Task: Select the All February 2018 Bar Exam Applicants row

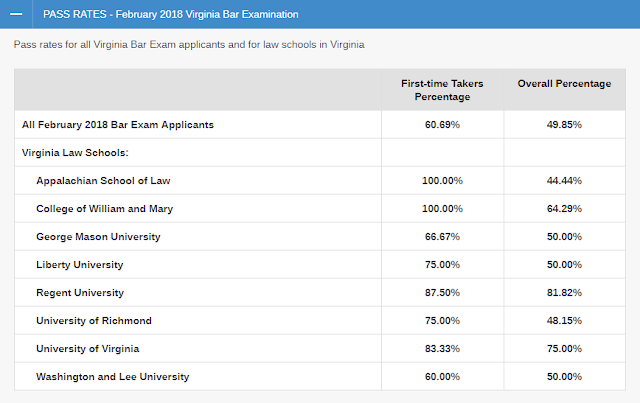Action: coord(118,125)
